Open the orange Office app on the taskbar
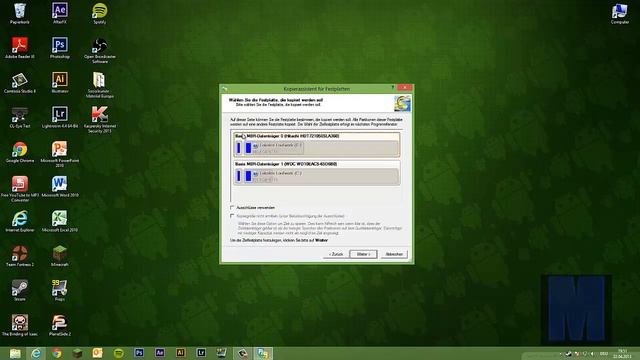This screenshot has height=360, width=640. 98,353
